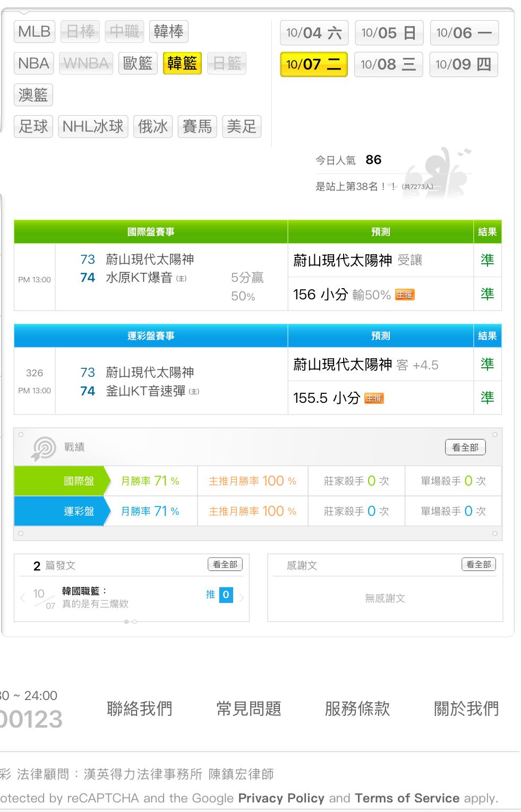Switch to NHL冰球 category
This screenshot has width=521, height=812.
point(93,126)
